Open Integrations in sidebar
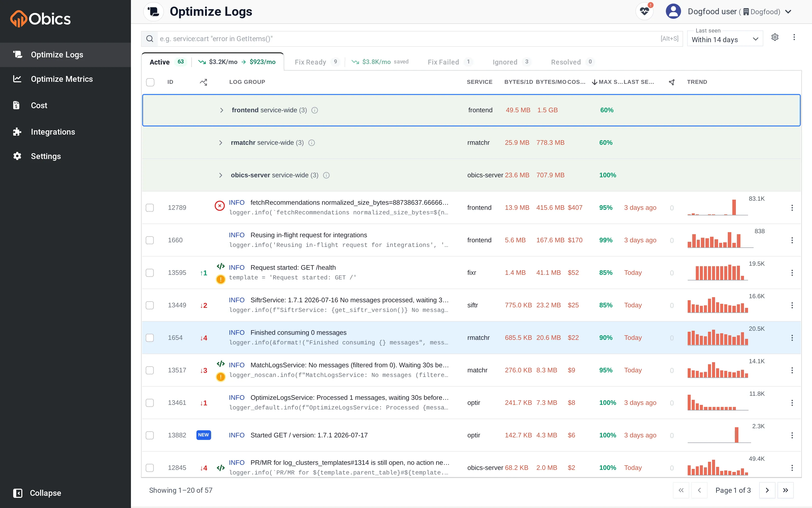 (x=65, y=132)
